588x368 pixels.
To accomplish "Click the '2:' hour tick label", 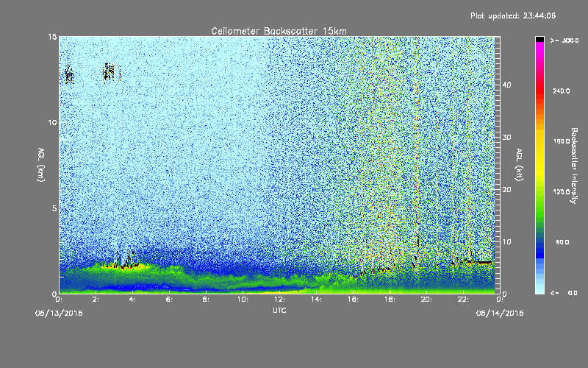I will pos(96,300).
